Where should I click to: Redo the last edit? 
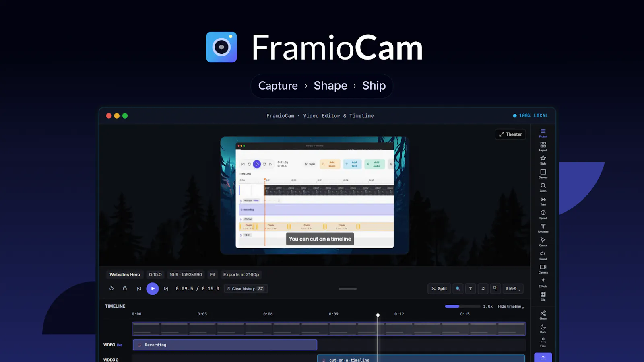pos(125,288)
